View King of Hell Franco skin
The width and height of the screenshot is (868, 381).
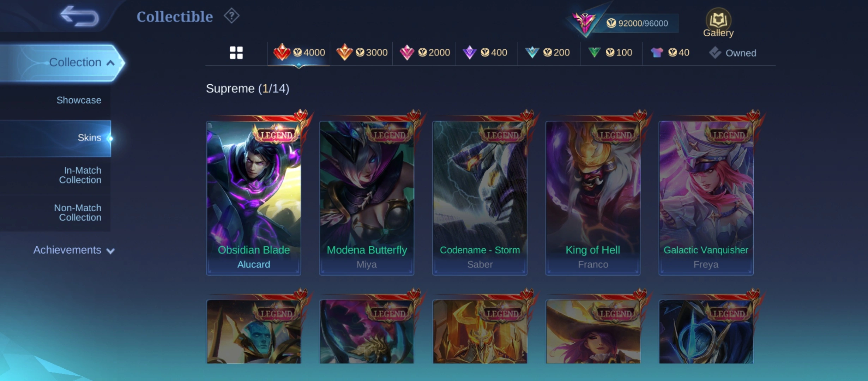[x=593, y=198]
